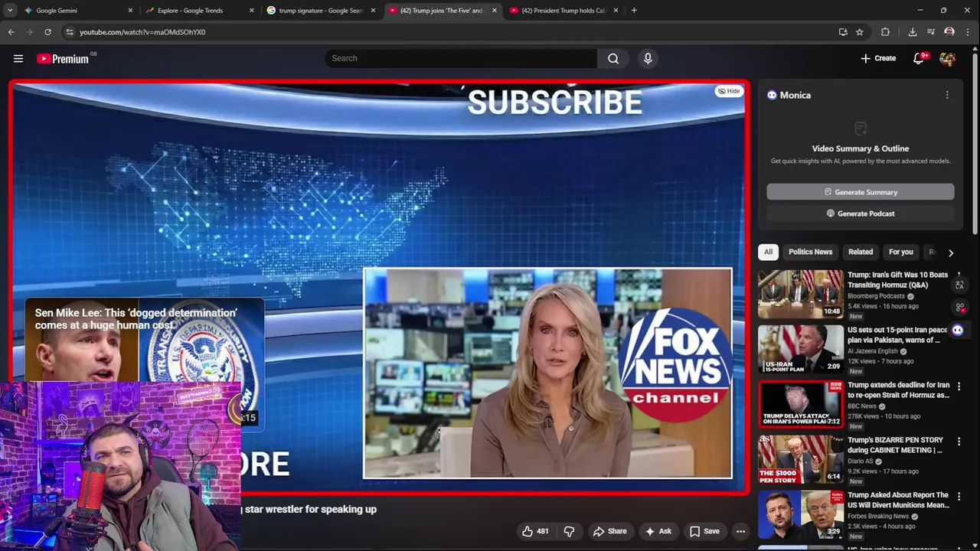Select the Politics News chip
Screen dimensions: 980x551
pos(810,252)
